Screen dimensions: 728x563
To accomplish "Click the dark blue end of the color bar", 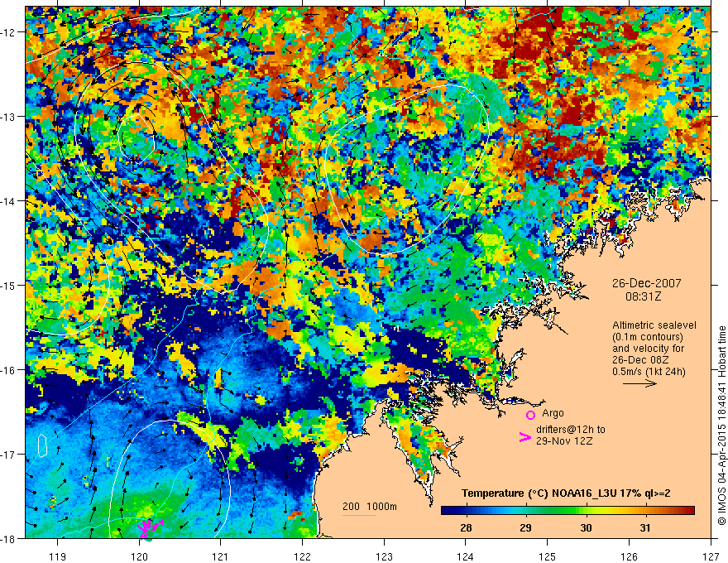I will tap(445, 511).
